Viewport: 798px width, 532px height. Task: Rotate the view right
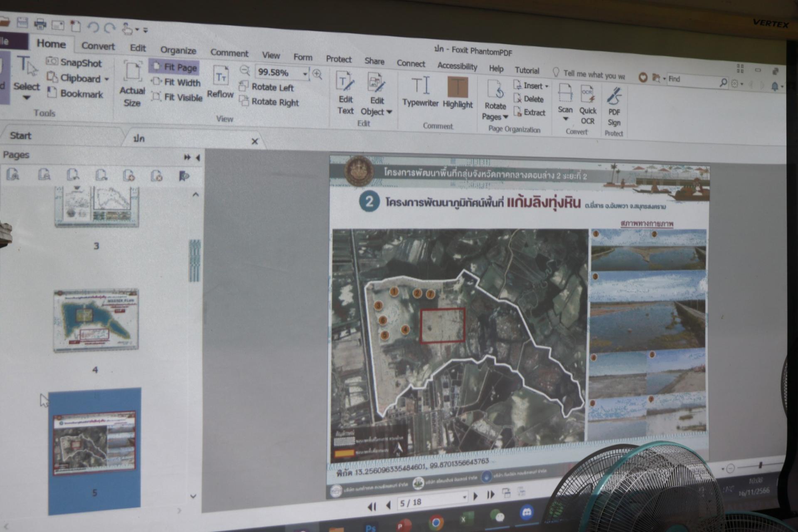[269, 101]
